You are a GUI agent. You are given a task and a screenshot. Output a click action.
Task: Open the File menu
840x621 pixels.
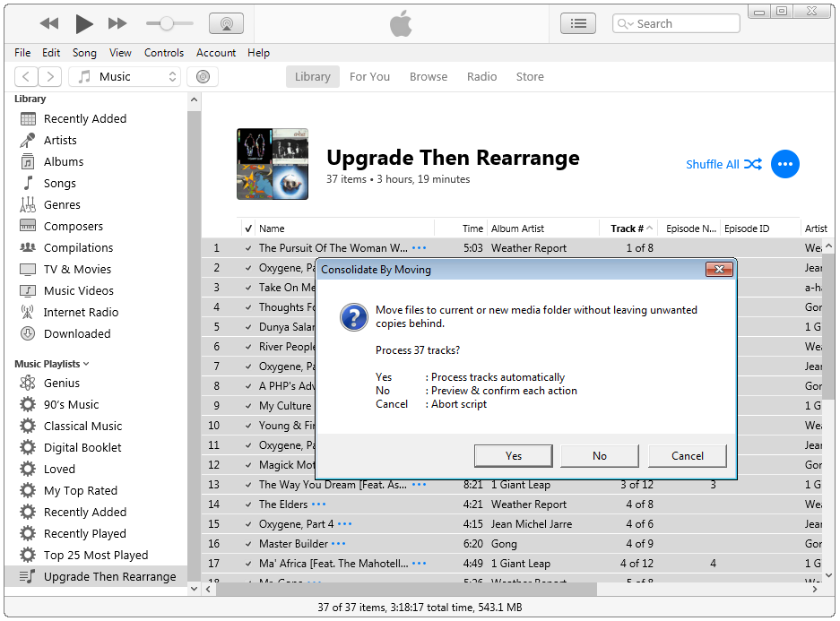[x=22, y=53]
